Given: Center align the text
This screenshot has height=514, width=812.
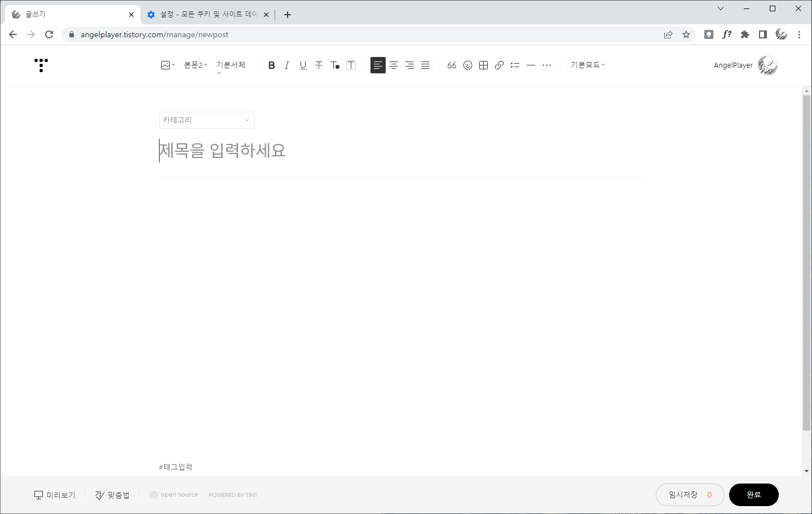Looking at the screenshot, I should 394,65.
